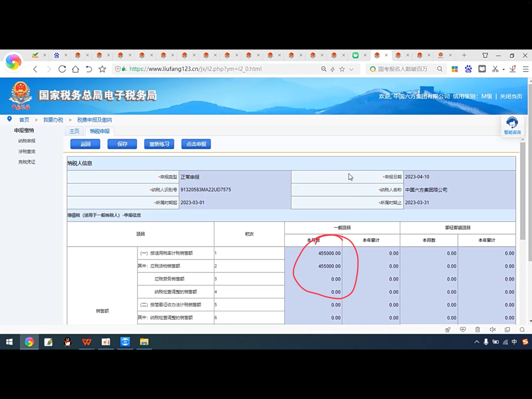Open the browser home page icon
This screenshot has height=399, width=532.
pyautogui.click(x=75, y=69)
